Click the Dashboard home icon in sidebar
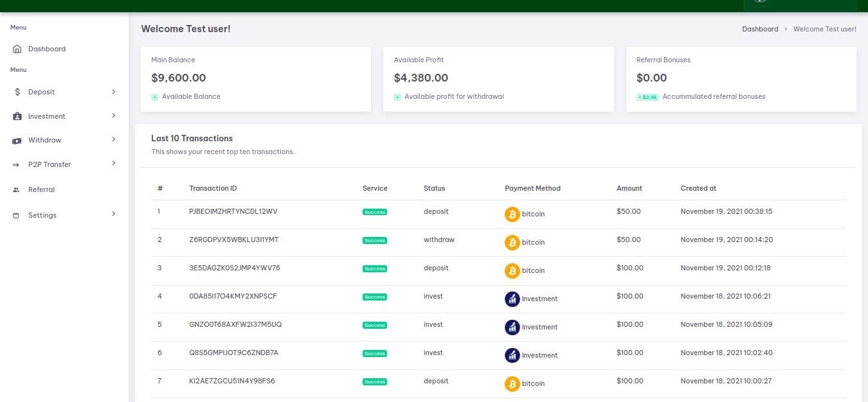 tap(17, 49)
